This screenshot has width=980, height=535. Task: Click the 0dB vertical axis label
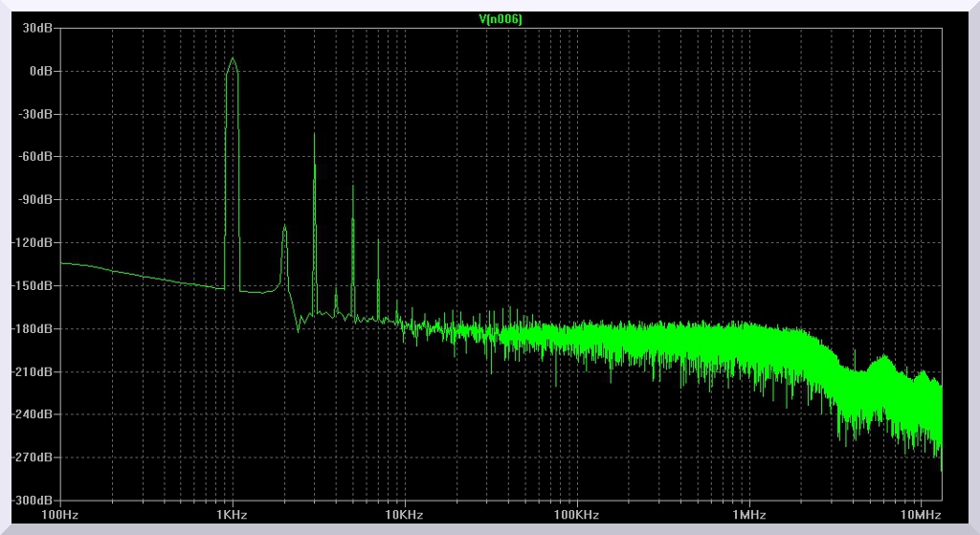coord(41,72)
